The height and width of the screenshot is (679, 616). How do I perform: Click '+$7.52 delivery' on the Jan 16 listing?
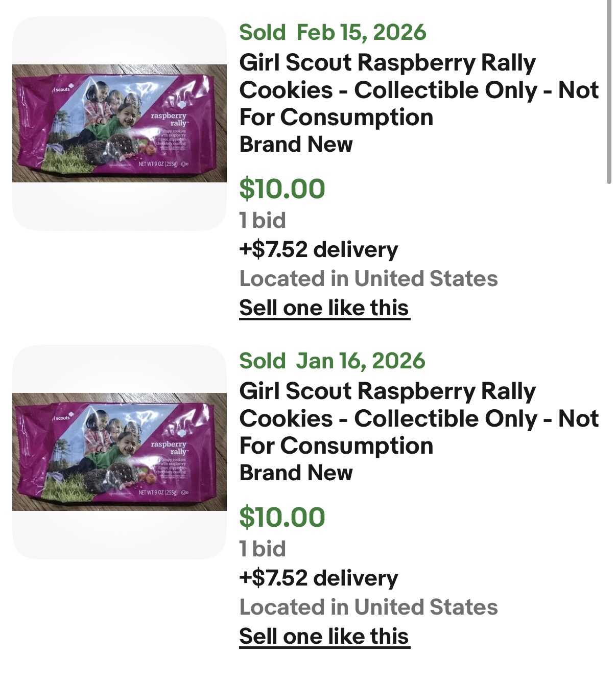pos(318,578)
